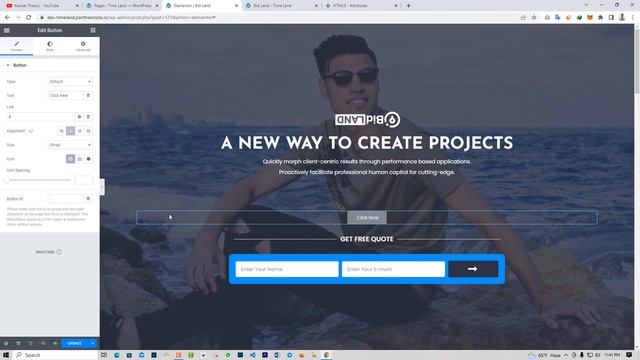Set alignment to center
Image resolution: width=640 pixels, height=360 pixels.
[70, 131]
